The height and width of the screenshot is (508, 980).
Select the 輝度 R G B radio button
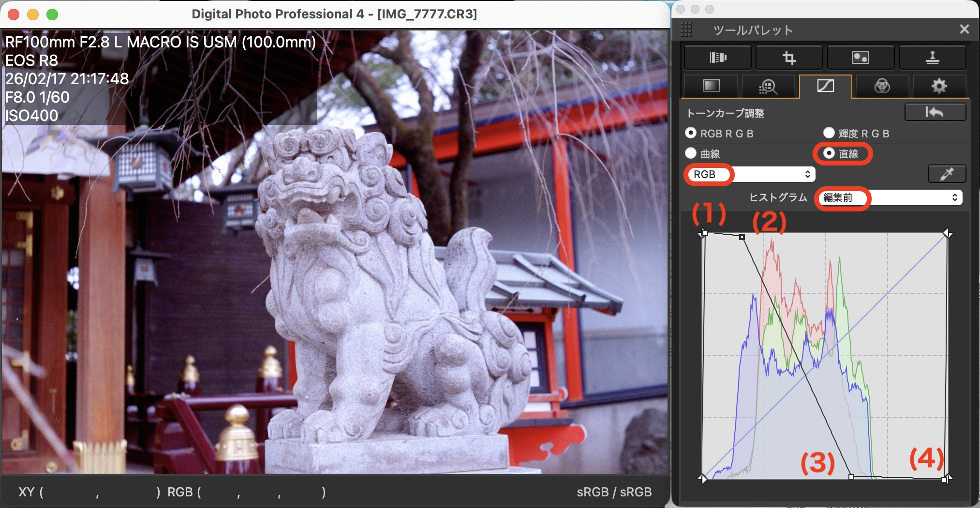point(829,133)
